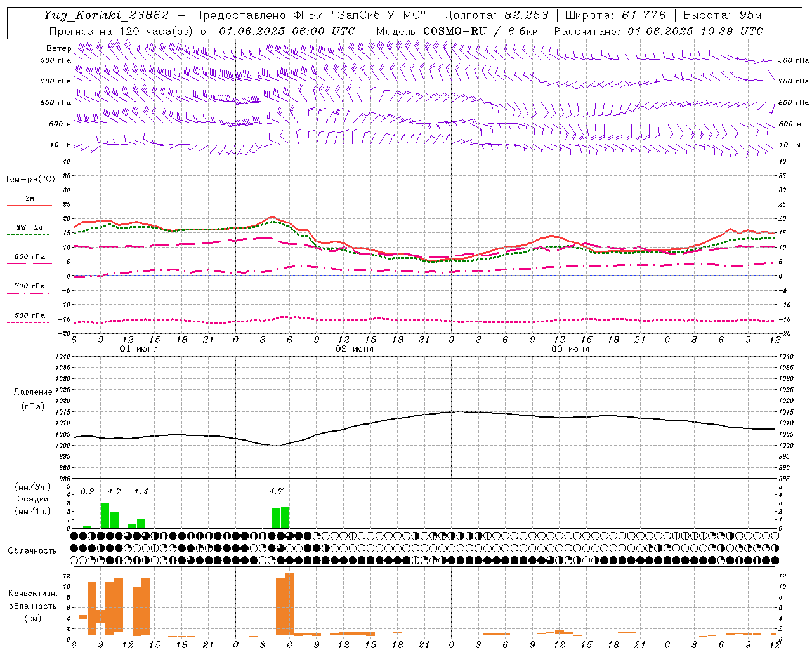Click the Рассчитано: 01.06.2025 10:39 UTC text
The image size is (812, 650).
click(x=658, y=31)
